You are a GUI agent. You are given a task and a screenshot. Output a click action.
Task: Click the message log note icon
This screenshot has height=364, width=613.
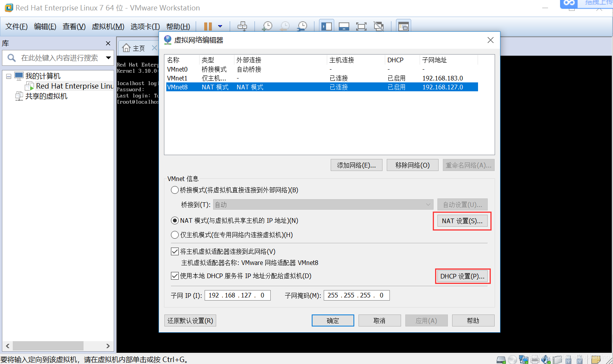[596, 360]
